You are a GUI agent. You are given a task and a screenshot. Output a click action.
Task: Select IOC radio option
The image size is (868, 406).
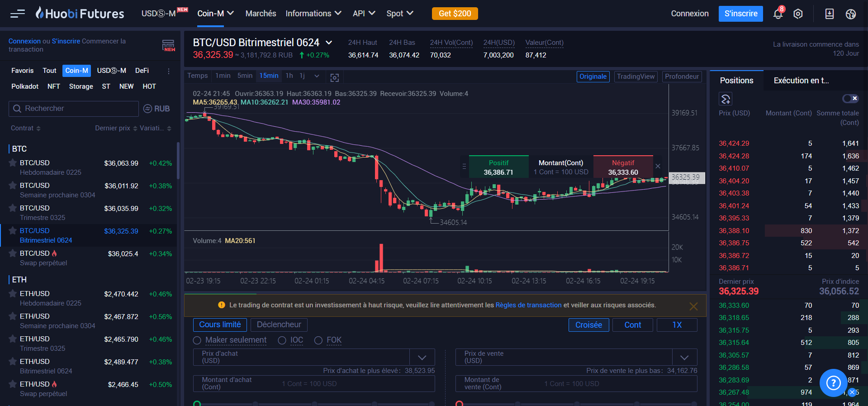[x=282, y=340]
